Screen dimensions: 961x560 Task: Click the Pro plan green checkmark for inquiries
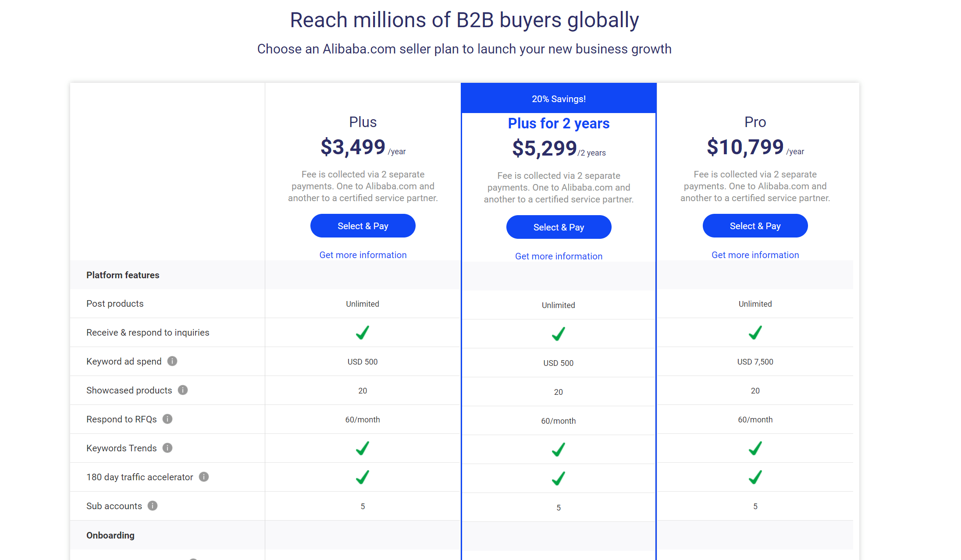click(x=755, y=333)
